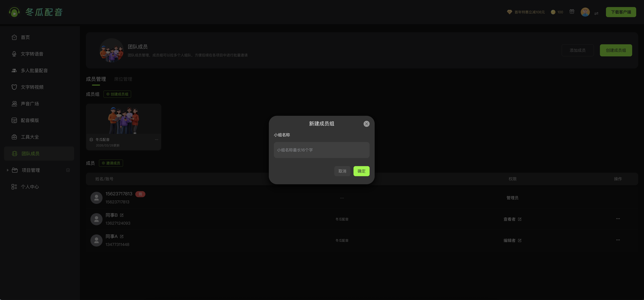Edit the name of 同事A

[x=122, y=236]
